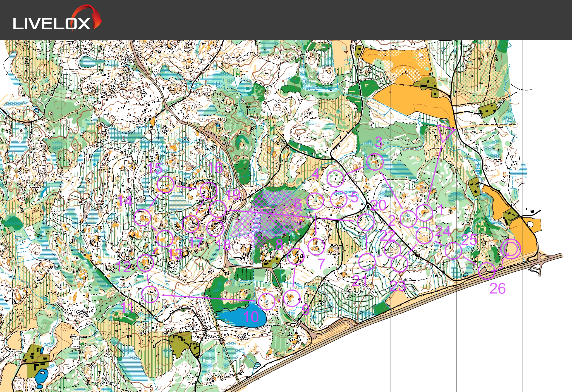Screen dimensions: 572x392
Task: Click control circle 10 by the lake
Action: coord(267,302)
